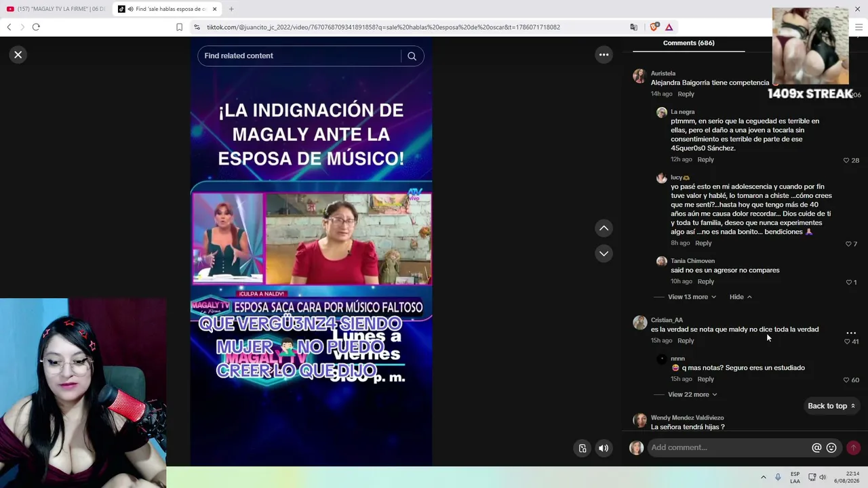
Task: Open Cristian_AA's profile avatar
Action: point(639,323)
